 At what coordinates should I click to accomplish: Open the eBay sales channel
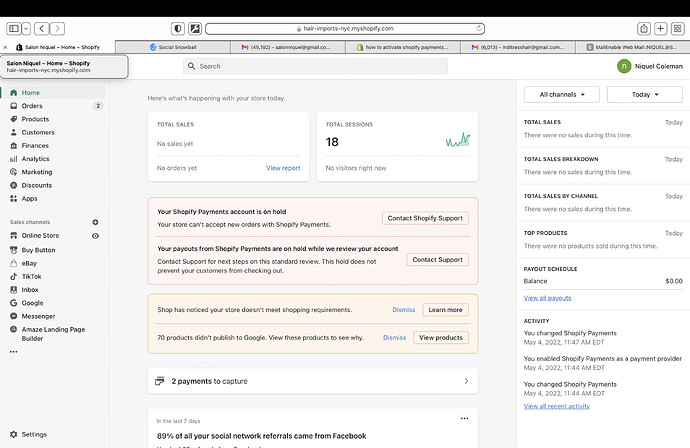coord(29,263)
